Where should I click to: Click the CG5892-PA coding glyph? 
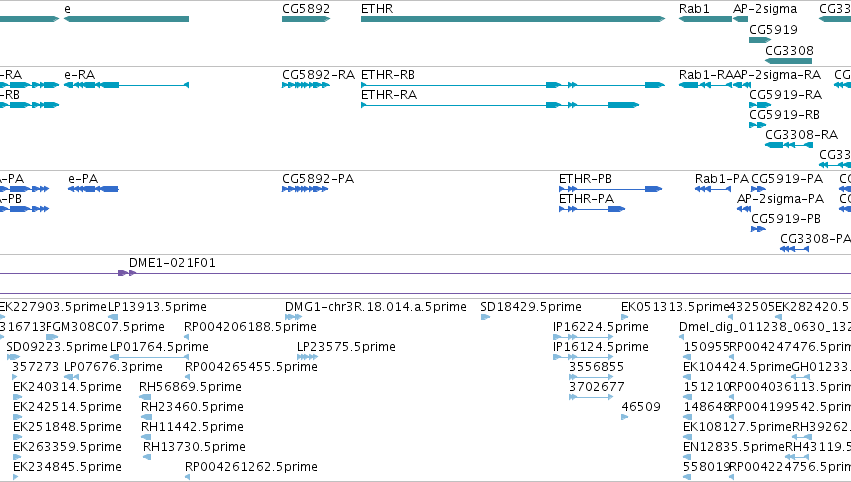pyautogui.click(x=305, y=189)
